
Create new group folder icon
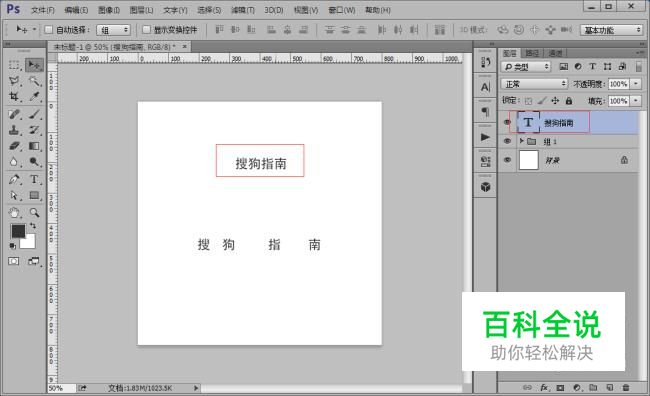click(593, 387)
